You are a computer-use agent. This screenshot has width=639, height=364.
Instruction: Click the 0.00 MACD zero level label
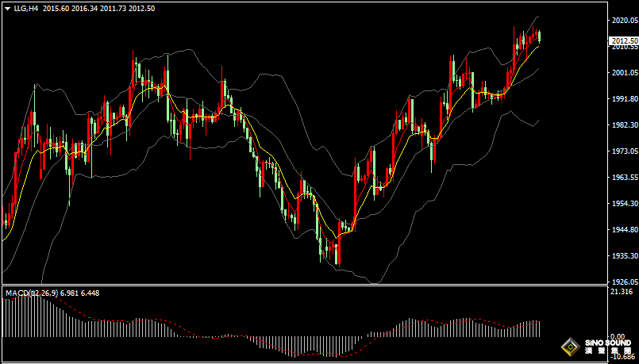617,337
